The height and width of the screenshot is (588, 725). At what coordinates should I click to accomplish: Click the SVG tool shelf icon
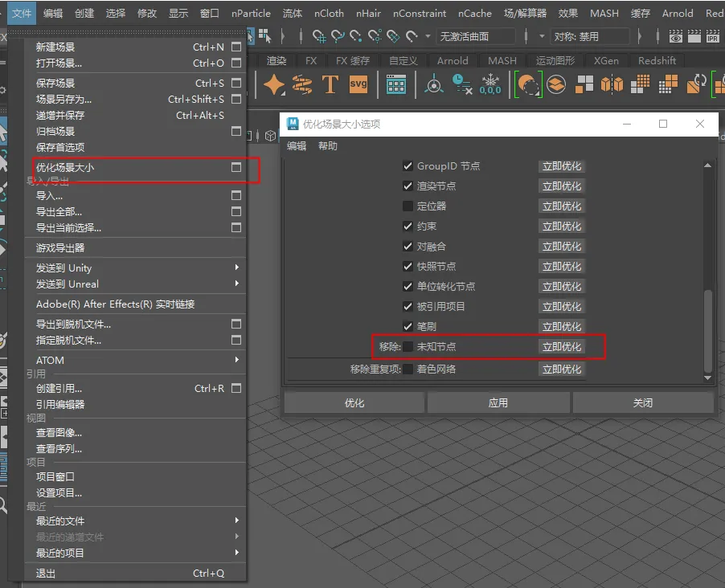click(358, 84)
